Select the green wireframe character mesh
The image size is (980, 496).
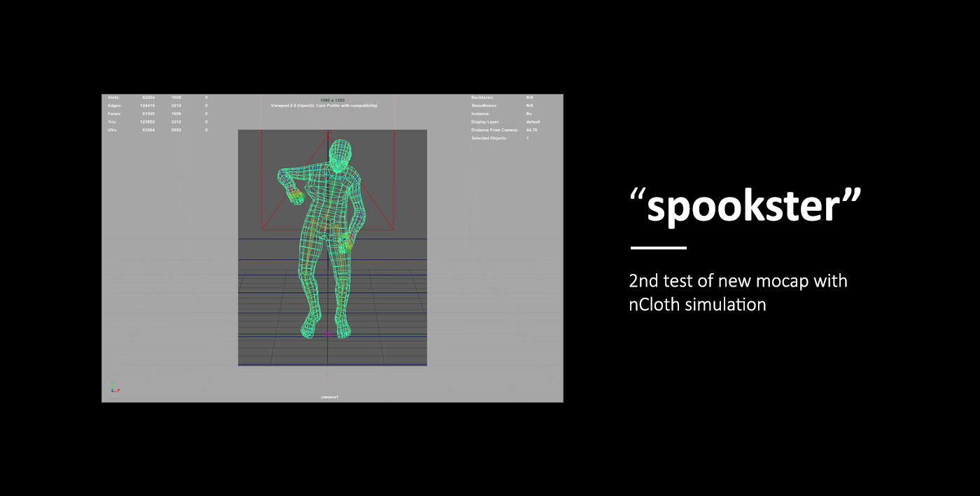point(325,238)
